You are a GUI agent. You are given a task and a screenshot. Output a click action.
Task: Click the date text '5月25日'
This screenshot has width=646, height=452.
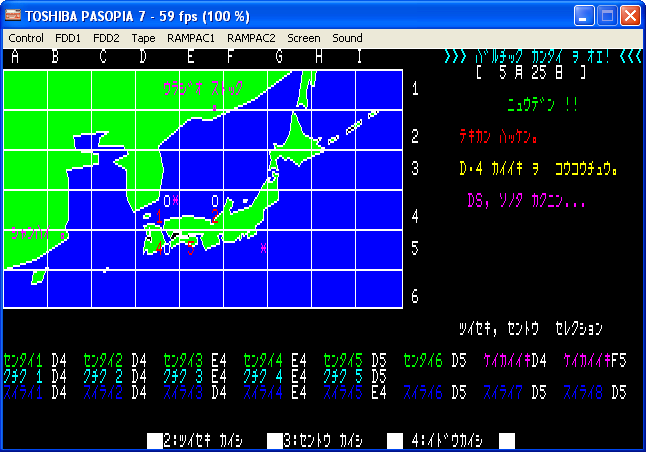coord(531,73)
